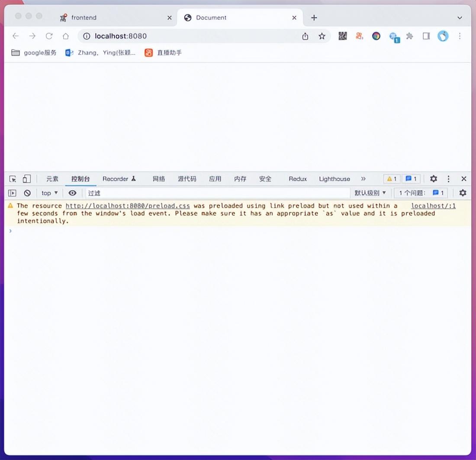The height and width of the screenshot is (460, 476).
Task: Switch to the 元素 panel
Action: (x=52, y=178)
